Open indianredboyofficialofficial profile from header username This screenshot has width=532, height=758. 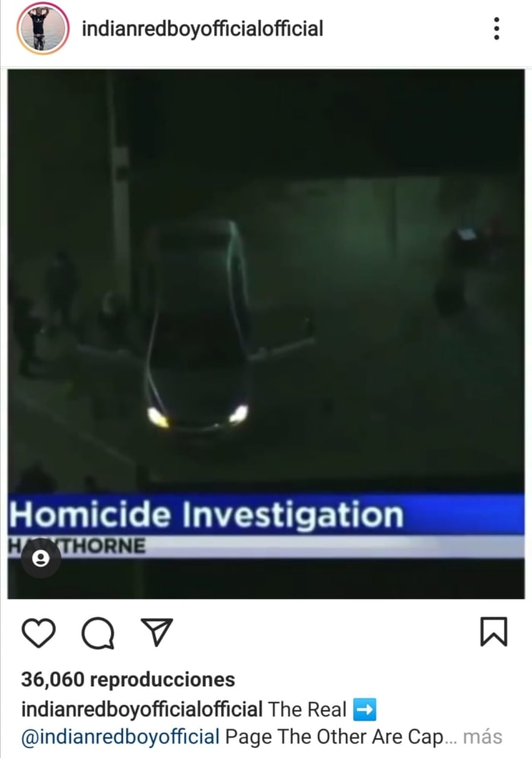click(202, 29)
